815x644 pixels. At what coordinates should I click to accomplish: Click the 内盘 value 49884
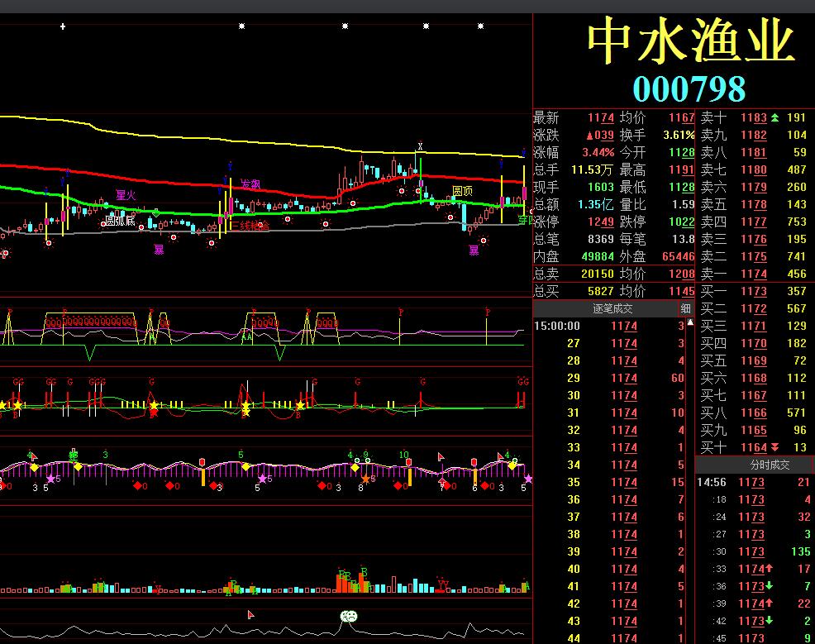coord(598,256)
